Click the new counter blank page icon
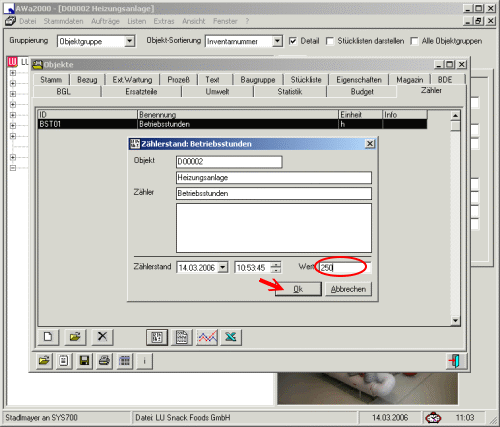This screenshot has height=427, width=500. (x=48, y=337)
